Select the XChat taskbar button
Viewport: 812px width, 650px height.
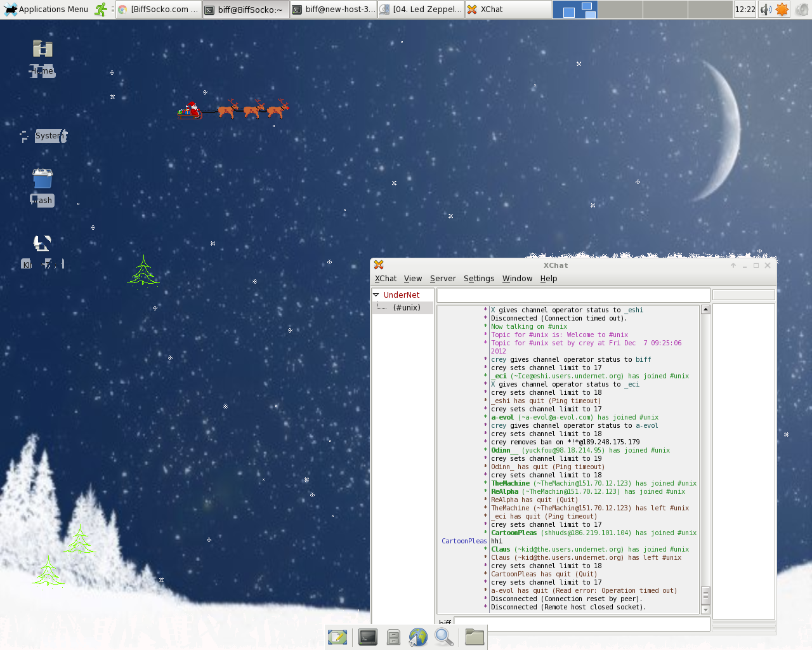click(509, 10)
